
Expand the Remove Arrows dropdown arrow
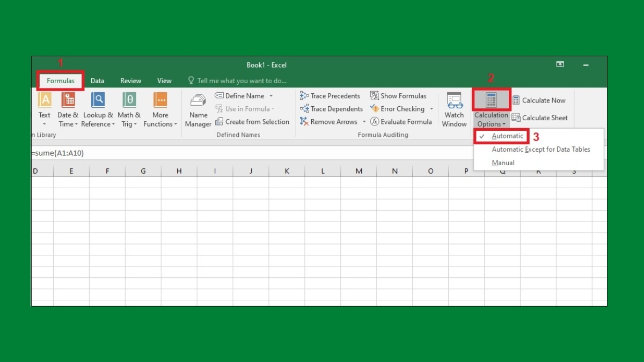(364, 122)
